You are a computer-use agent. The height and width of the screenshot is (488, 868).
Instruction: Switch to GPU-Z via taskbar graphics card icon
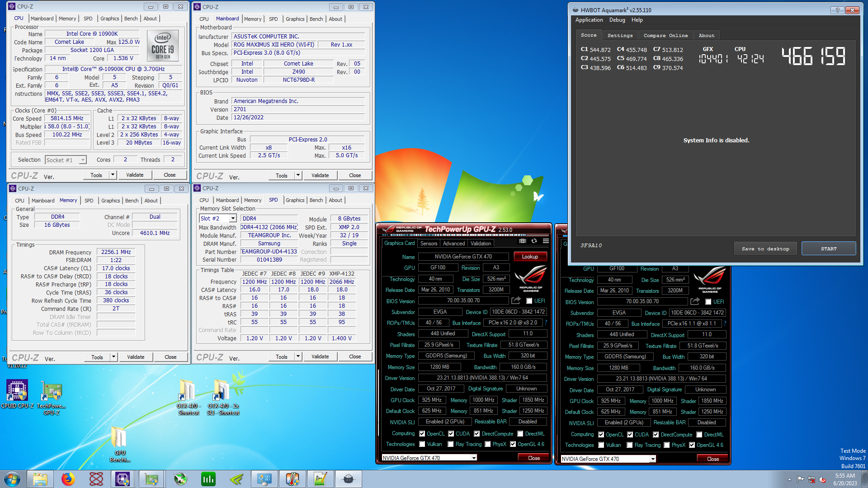click(x=151, y=479)
